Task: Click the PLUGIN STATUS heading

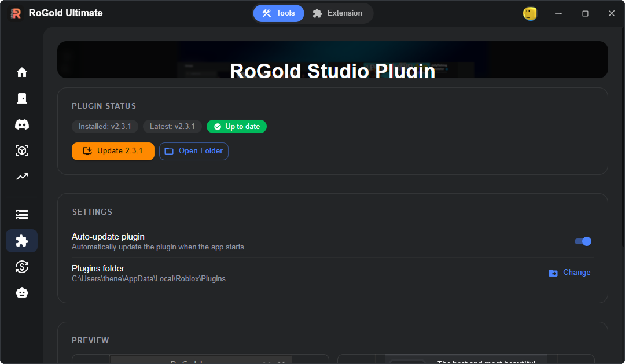Action: pyautogui.click(x=104, y=106)
